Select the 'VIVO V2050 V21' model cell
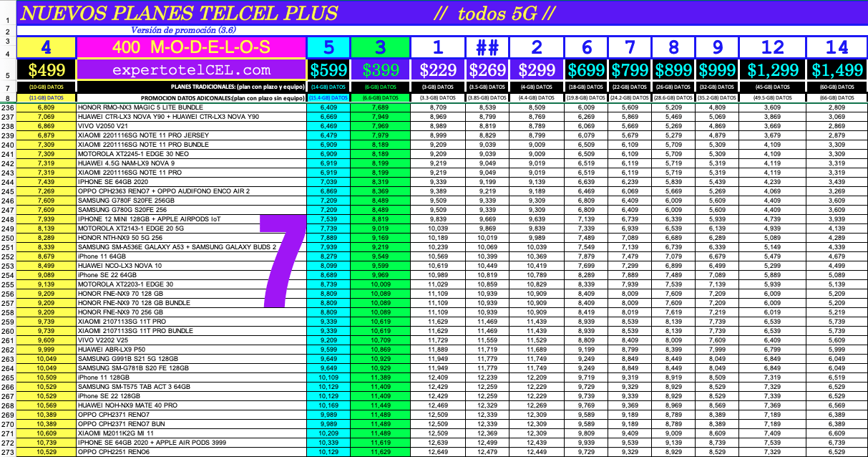Screen dimensions: 868x457 tap(191, 125)
